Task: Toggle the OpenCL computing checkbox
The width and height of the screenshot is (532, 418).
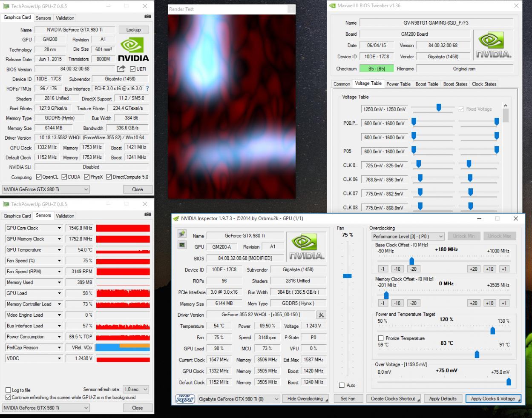Action: pos(39,177)
